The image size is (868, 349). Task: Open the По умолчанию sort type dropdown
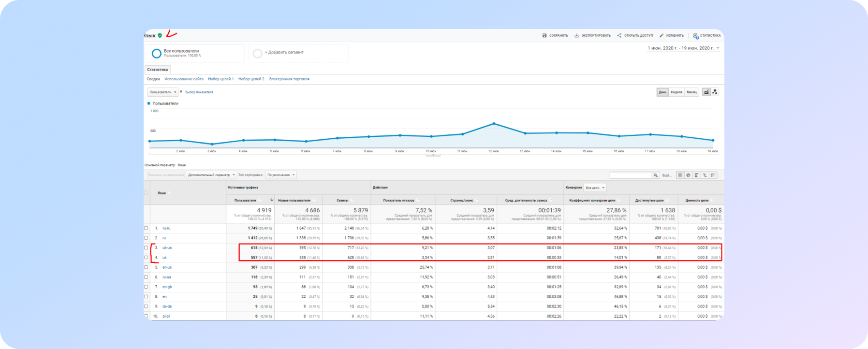[x=281, y=175]
